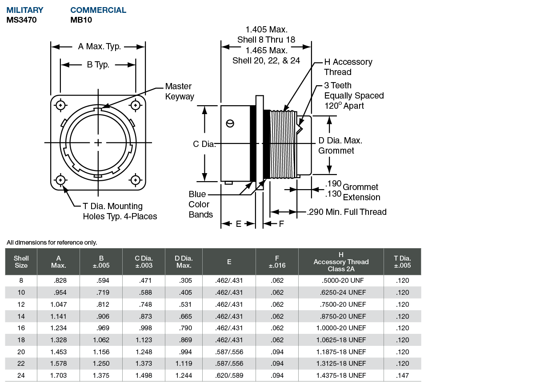The height and width of the screenshot is (392, 544).
Task: Select the .147 T Dia. value
Action: point(402,376)
